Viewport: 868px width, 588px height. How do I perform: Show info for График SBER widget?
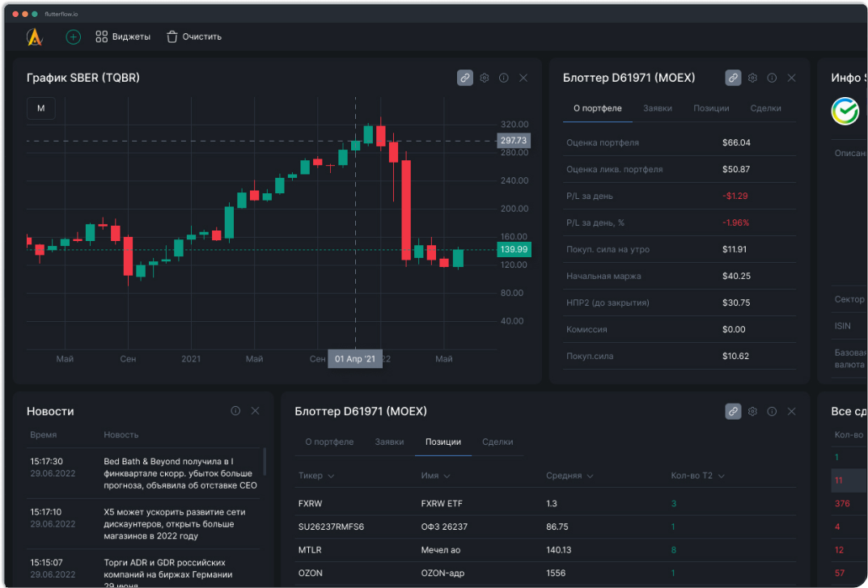504,78
